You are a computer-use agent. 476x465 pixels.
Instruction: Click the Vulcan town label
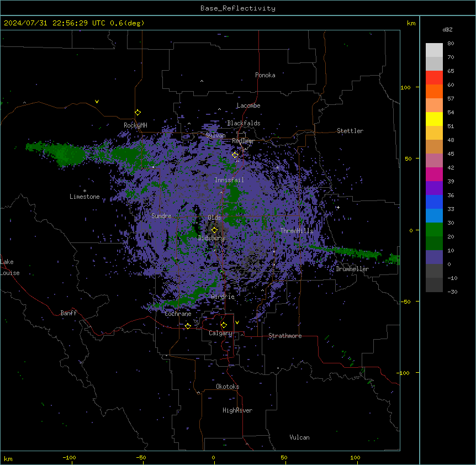[300, 437]
